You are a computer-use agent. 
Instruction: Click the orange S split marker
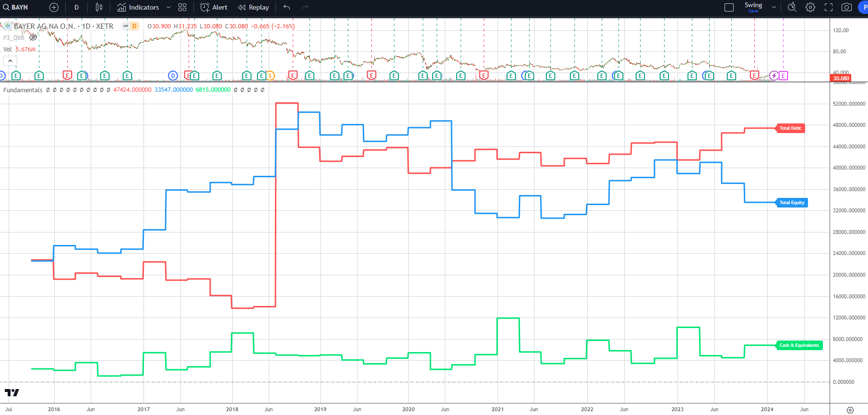[x=270, y=75]
